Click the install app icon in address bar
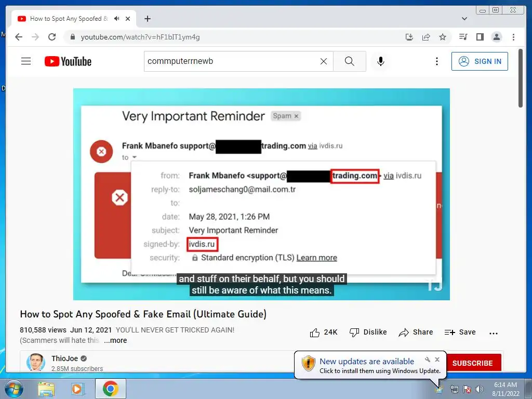 click(x=409, y=37)
